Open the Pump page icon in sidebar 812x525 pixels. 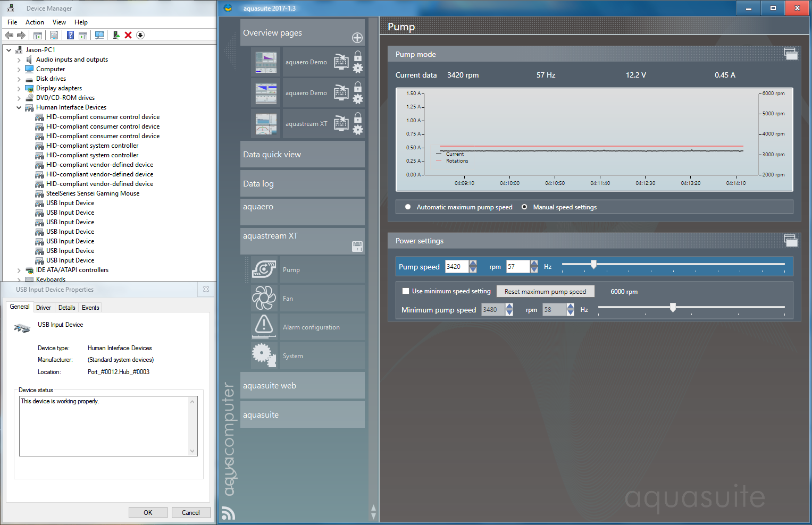click(264, 269)
